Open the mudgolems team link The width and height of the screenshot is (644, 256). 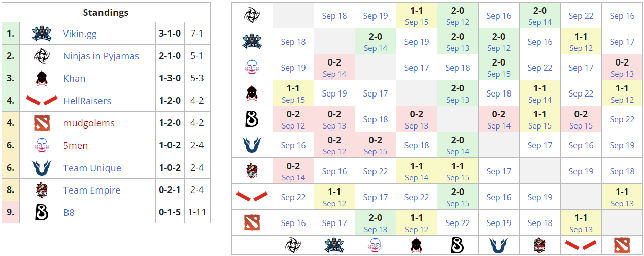tap(89, 123)
